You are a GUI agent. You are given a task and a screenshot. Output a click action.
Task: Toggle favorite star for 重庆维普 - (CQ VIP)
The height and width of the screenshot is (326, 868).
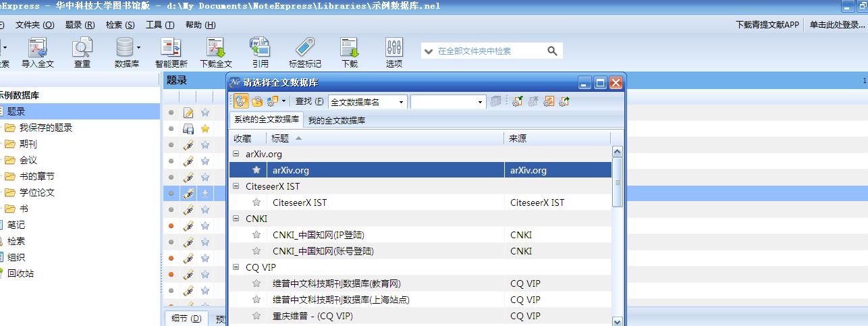click(256, 316)
